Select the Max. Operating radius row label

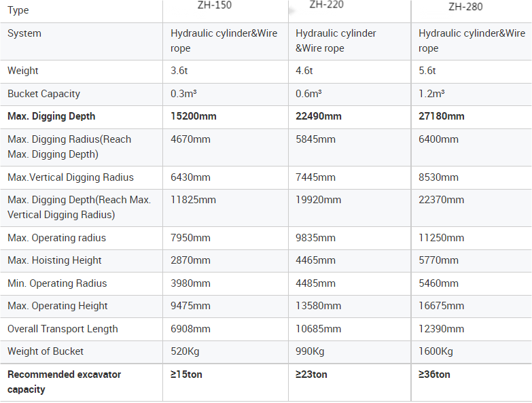coord(56,238)
